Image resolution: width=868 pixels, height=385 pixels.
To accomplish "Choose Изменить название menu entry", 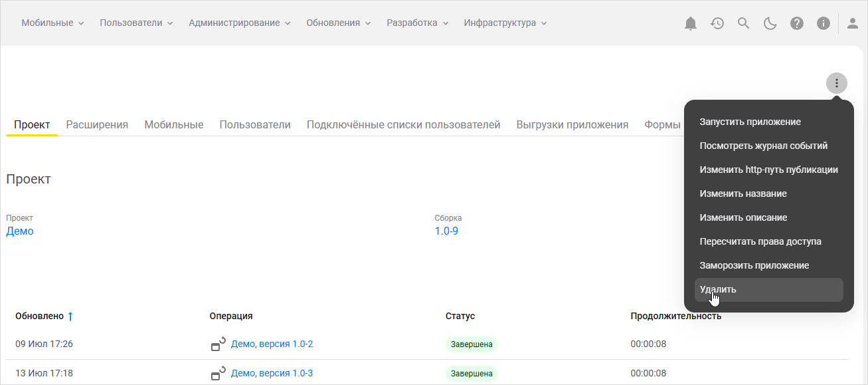I will coord(769,194).
